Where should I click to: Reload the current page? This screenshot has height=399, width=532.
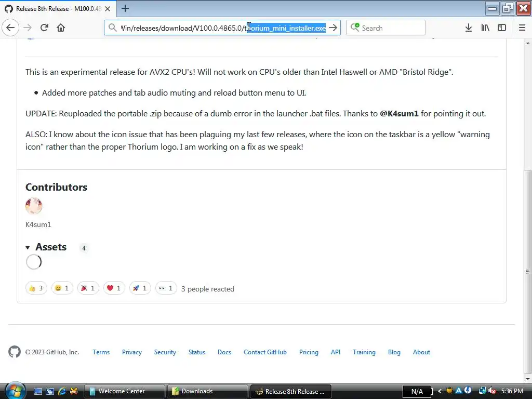click(44, 28)
